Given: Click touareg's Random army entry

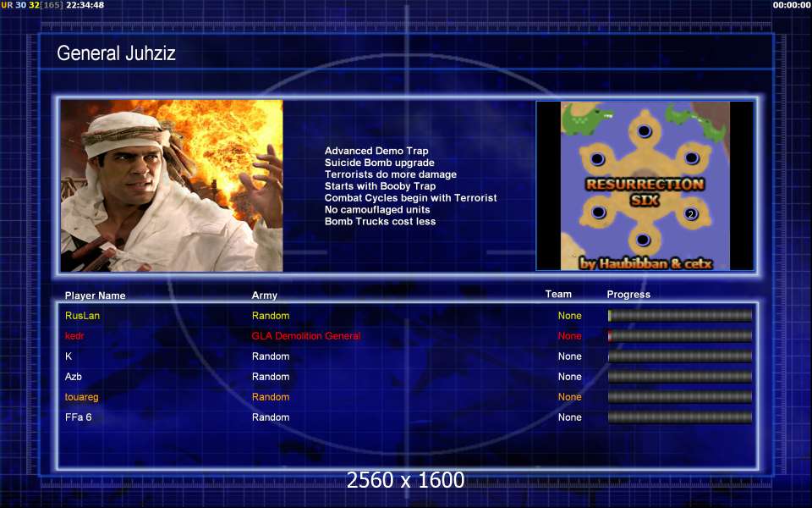Looking at the screenshot, I should pos(271,397).
